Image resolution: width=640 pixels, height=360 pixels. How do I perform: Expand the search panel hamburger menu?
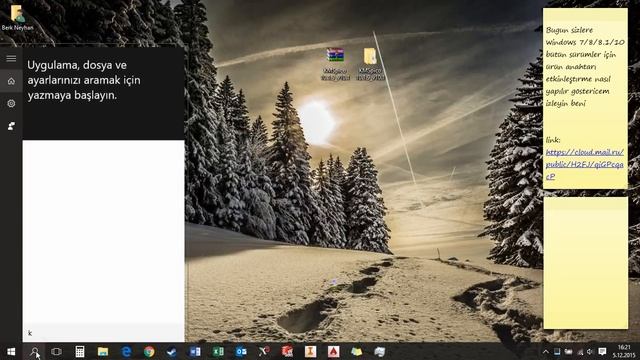[x=11, y=58]
